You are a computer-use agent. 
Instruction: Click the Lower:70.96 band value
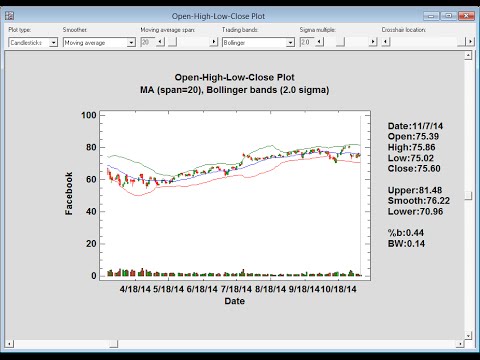tap(415, 211)
